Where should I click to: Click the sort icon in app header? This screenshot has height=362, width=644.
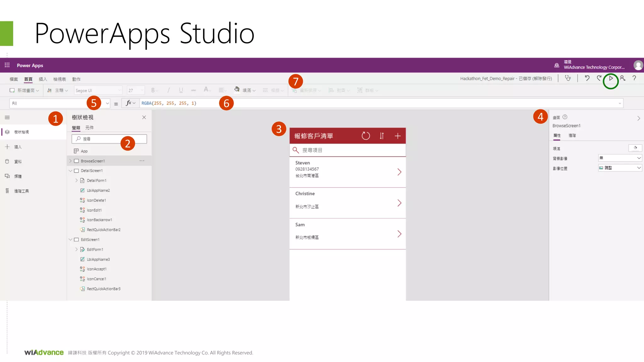(382, 136)
